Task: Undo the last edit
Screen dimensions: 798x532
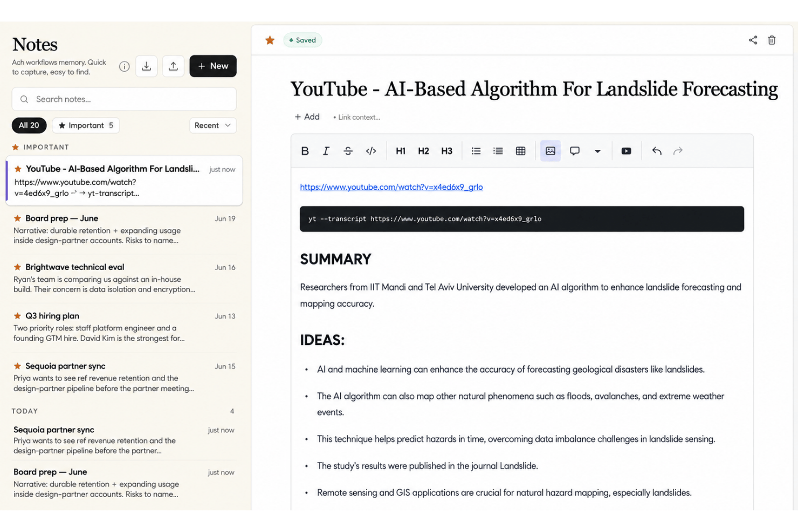Action: pyautogui.click(x=657, y=151)
